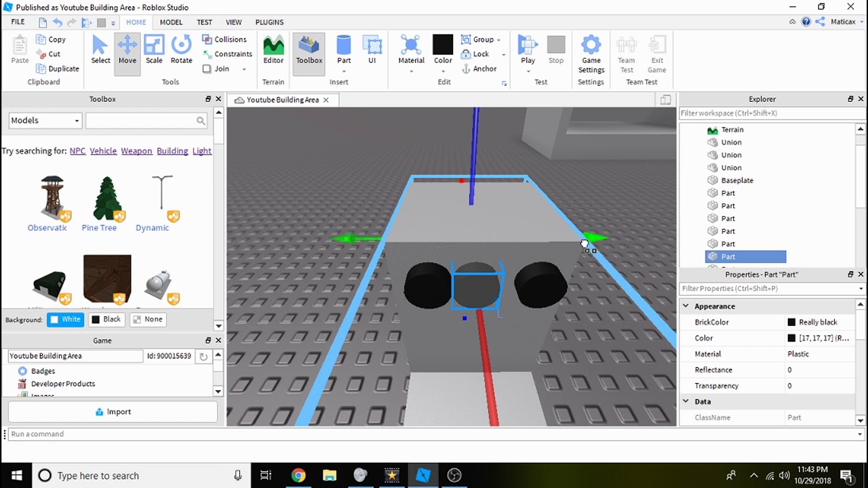868x488 pixels.
Task: Set toolbox background to None
Action: click(148, 319)
